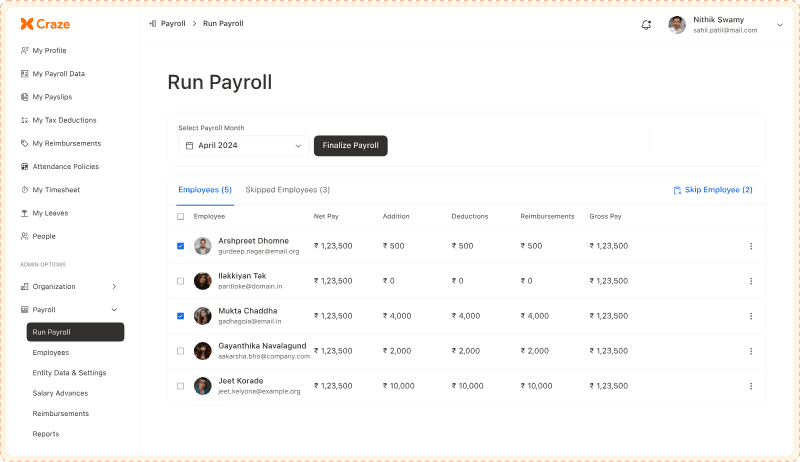Open Gayanthika Navalagund row options menu

751,351
